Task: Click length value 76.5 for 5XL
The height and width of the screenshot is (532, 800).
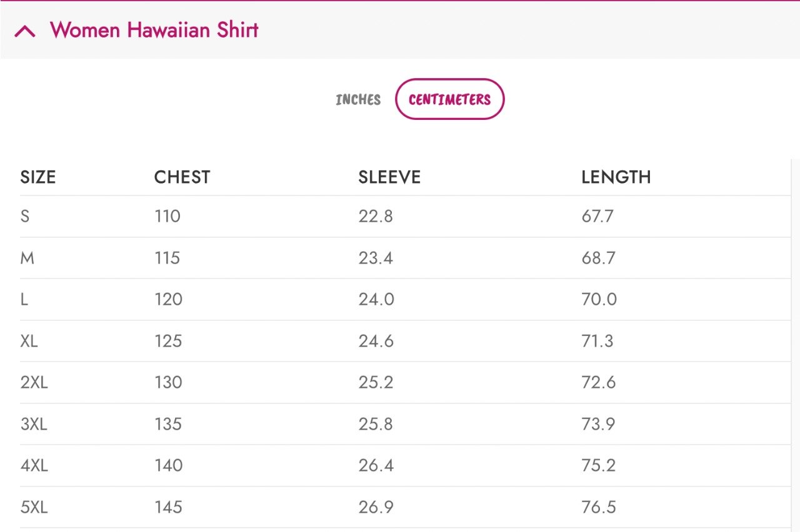Action: 599,507
